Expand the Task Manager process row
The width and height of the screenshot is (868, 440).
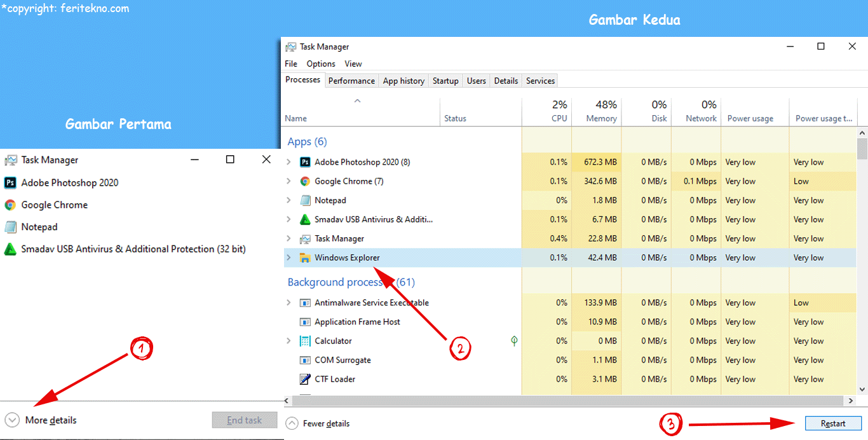point(288,238)
